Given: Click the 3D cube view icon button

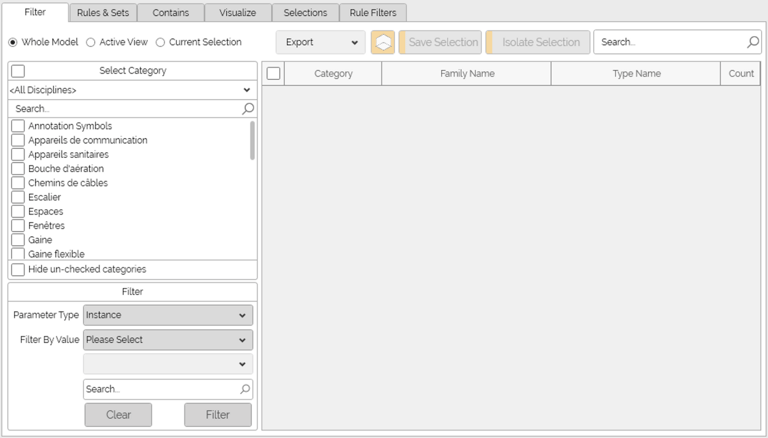Looking at the screenshot, I should (383, 42).
